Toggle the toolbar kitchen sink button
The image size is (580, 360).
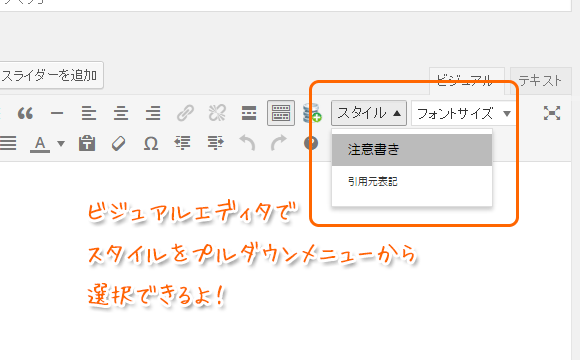click(x=281, y=113)
